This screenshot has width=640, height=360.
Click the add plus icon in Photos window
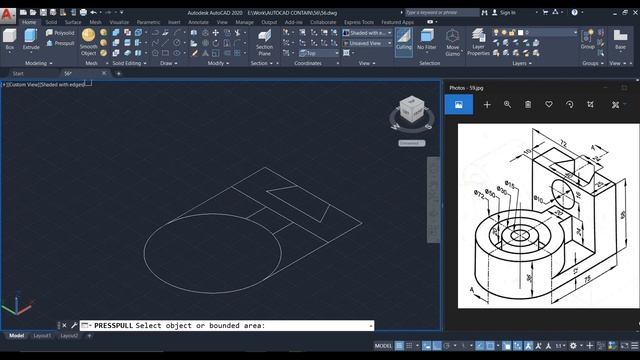pyautogui.click(x=487, y=104)
